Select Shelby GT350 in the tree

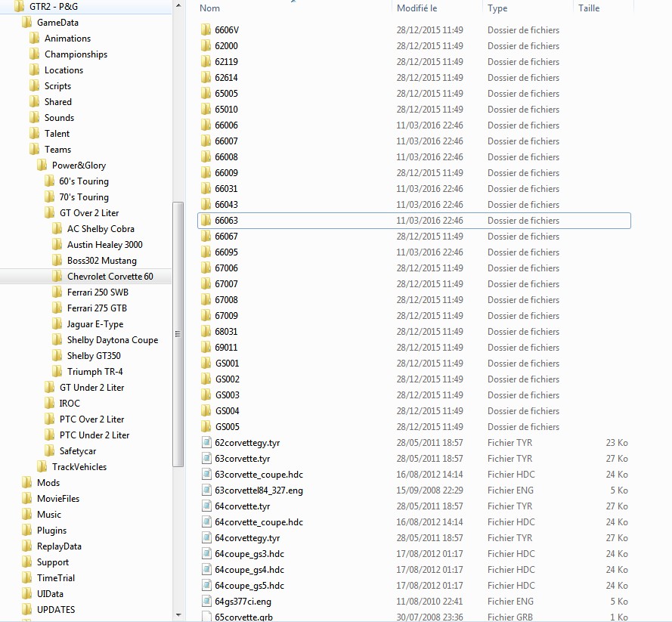pyautogui.click(x=94, y=355)
